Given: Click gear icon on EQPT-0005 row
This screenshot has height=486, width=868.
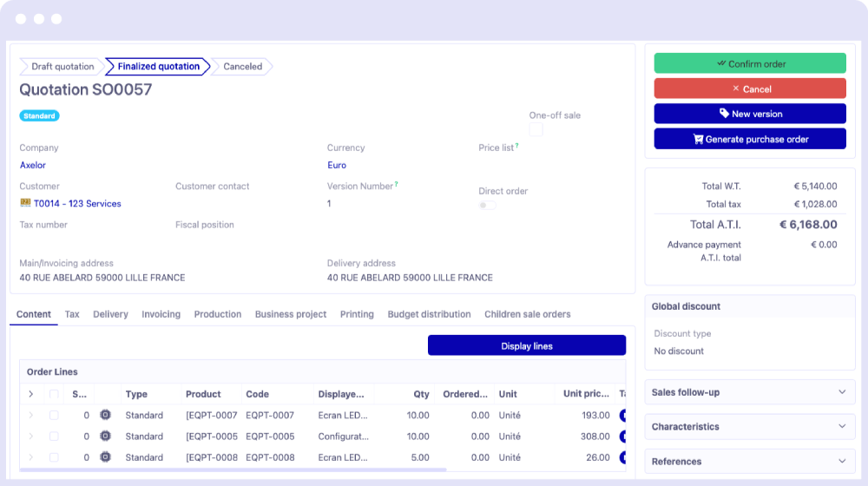Looking at the screenshot, I should [105, 437].
